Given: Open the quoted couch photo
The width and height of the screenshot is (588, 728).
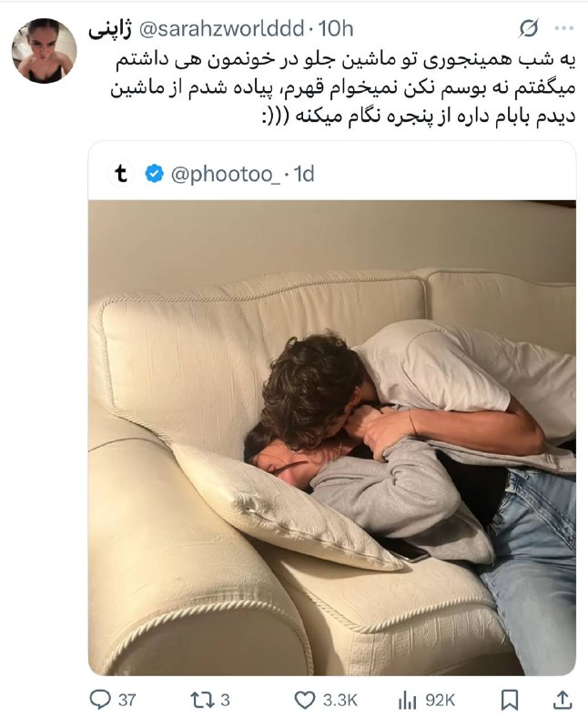Looking at the screenshot, I should point(332,438).
